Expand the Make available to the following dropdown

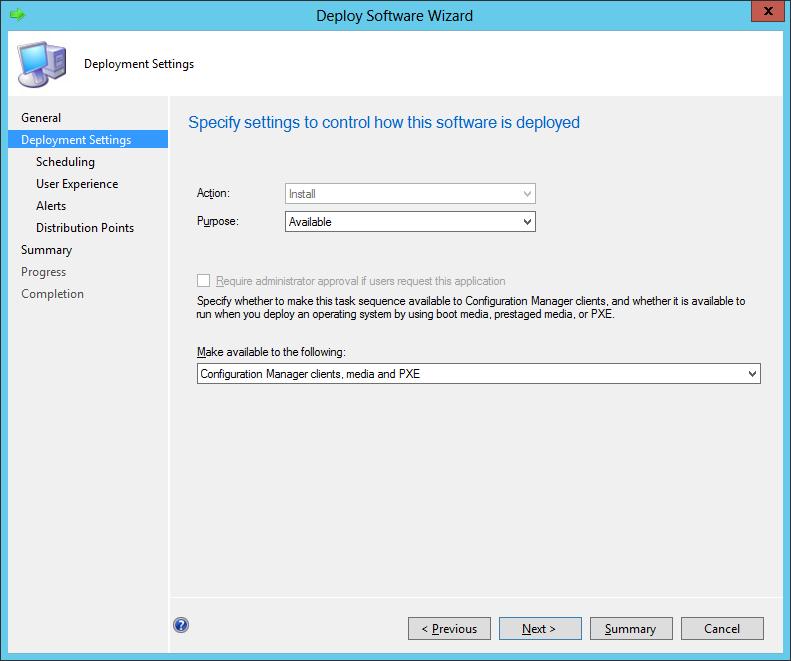[x=478, y=374]
